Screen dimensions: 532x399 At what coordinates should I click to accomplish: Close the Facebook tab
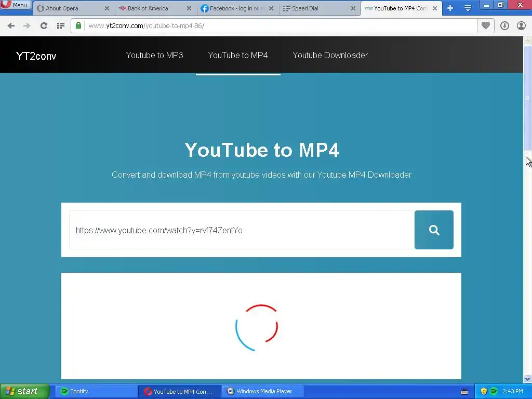[271, 8]
